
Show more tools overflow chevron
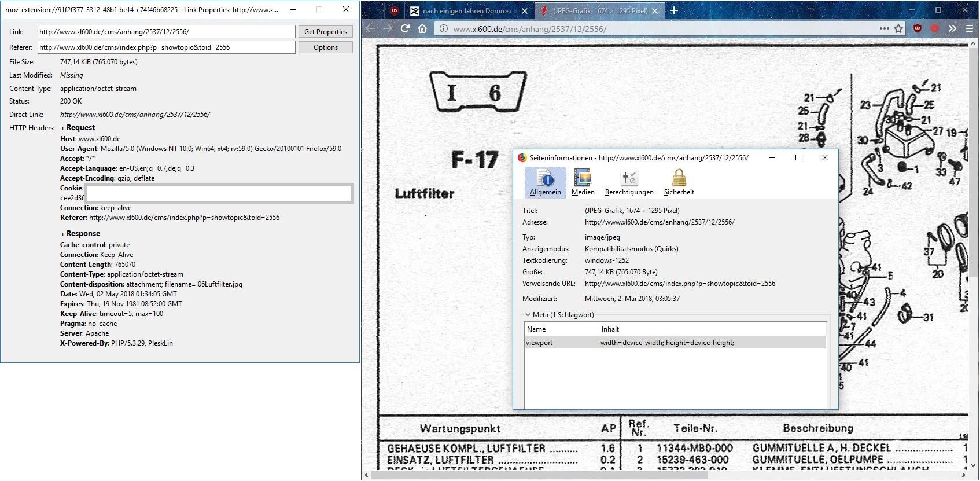[952, 28]
